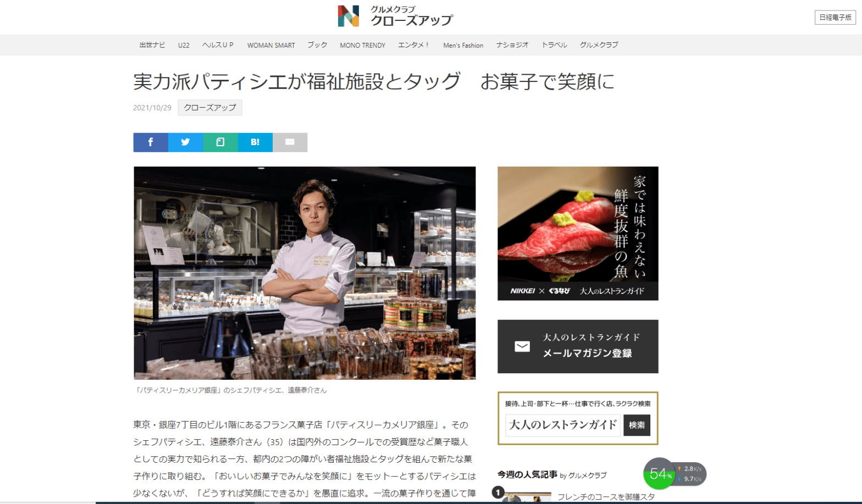Screen dimensions: 862x504
Task: Share via Hatena Bookmark B! icon
Action: pos(255,142)
